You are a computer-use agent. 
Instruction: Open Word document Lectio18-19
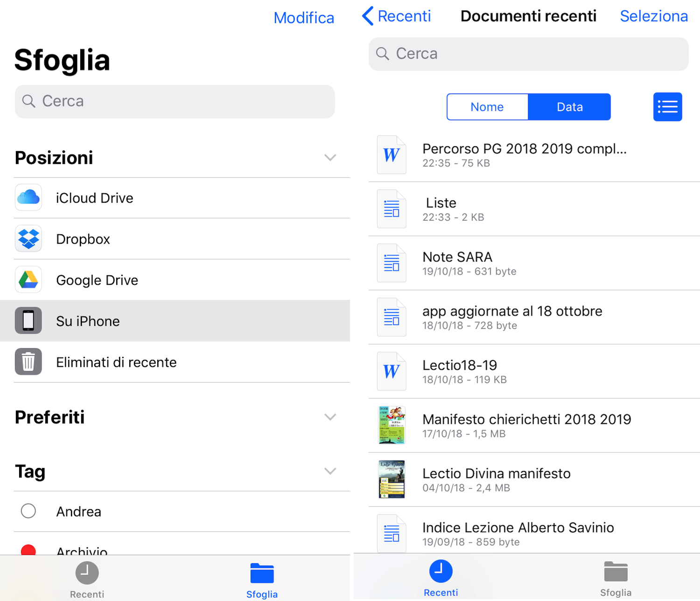point(392,371)
